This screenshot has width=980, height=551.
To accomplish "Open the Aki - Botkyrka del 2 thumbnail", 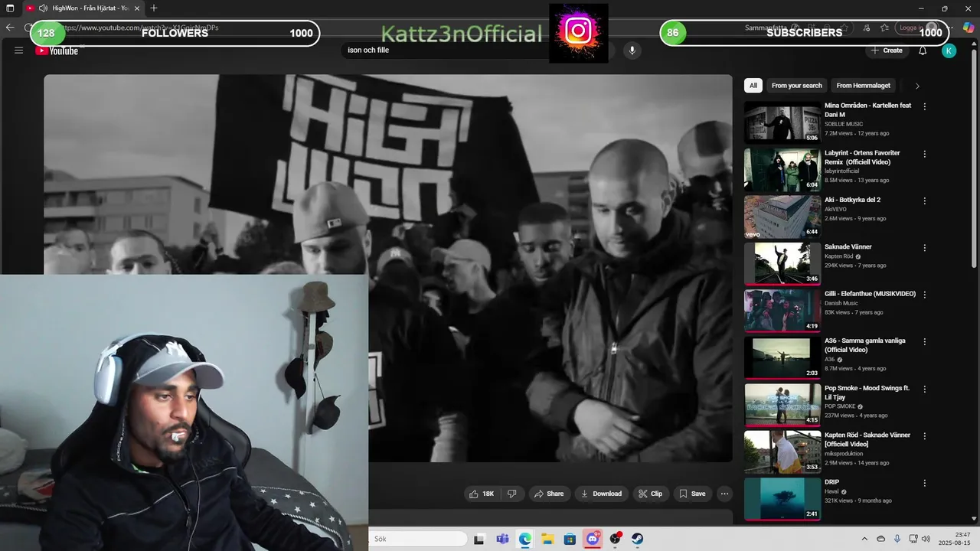I will 782,217.
